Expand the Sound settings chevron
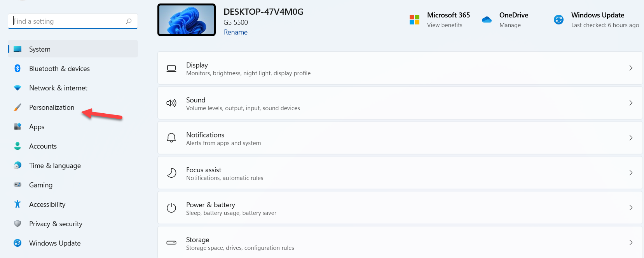 click(630, 103)
